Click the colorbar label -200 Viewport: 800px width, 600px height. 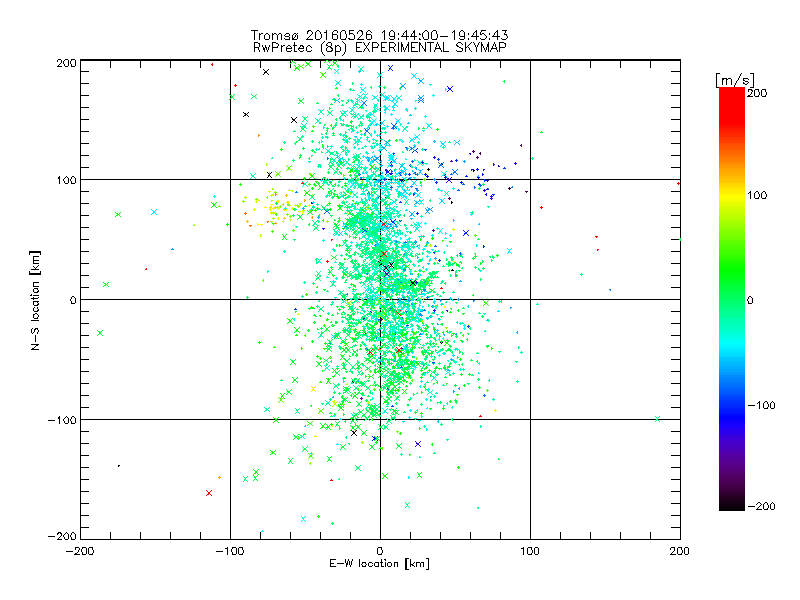coord(761,507)
